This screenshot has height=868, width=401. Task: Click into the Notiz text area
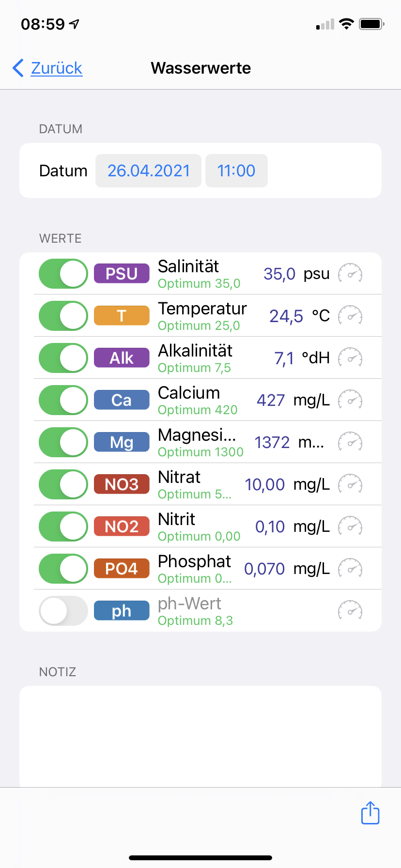click(x=200, y=735)
